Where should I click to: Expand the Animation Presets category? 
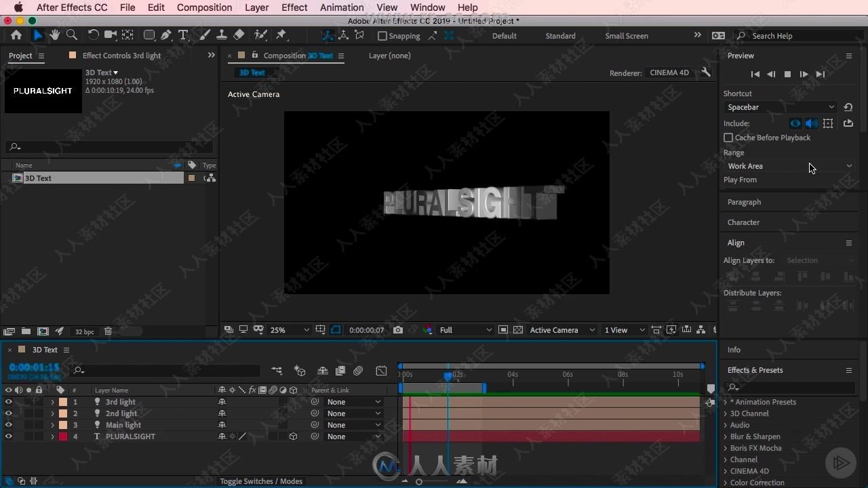tap(726, 402)
